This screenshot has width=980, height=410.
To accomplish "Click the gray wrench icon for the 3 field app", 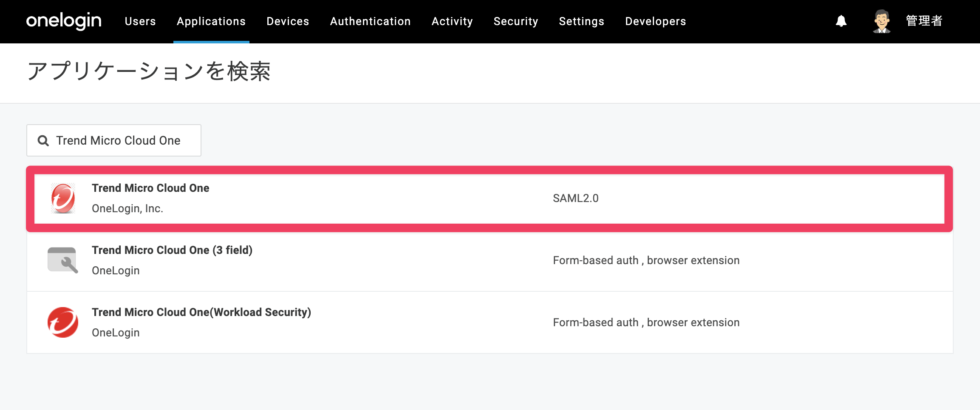I will pos(62,260).
